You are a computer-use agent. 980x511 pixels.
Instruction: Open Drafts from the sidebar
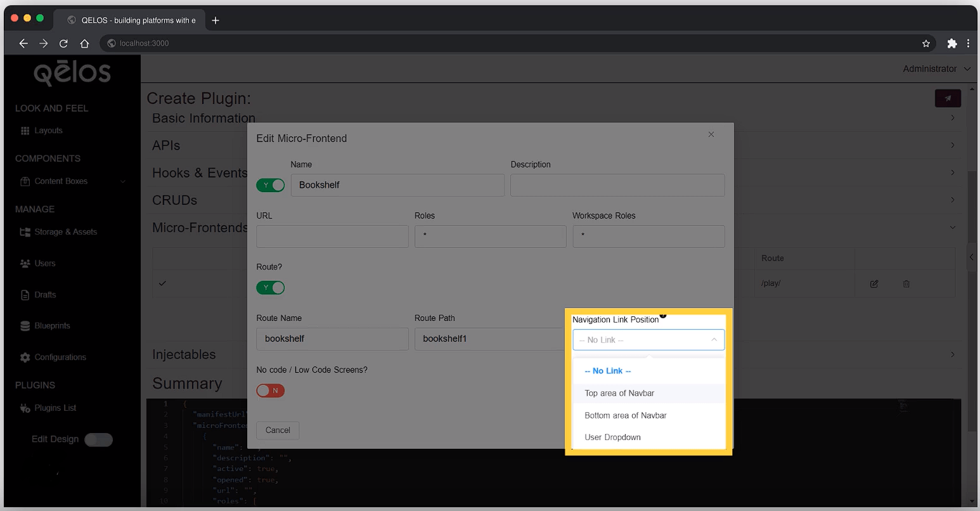(x=44, y=294)
